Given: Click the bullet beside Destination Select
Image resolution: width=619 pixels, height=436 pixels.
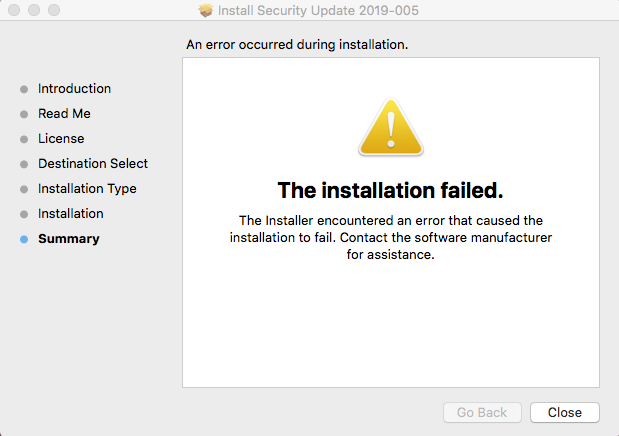Looking at the screenshot, I should [24, 164].
